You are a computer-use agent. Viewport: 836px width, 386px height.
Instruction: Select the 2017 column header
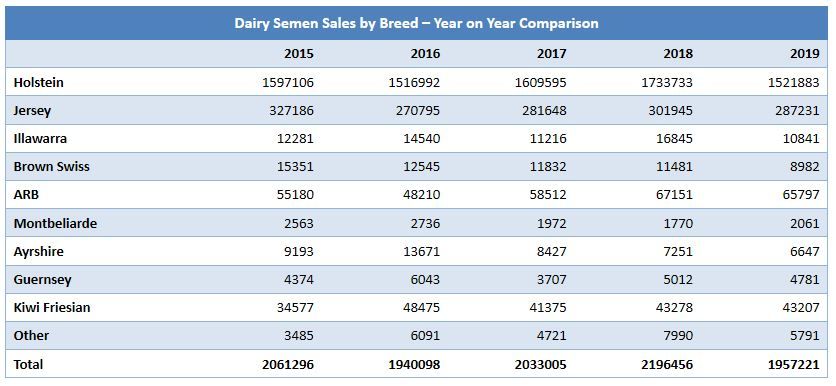pos(551,53)
